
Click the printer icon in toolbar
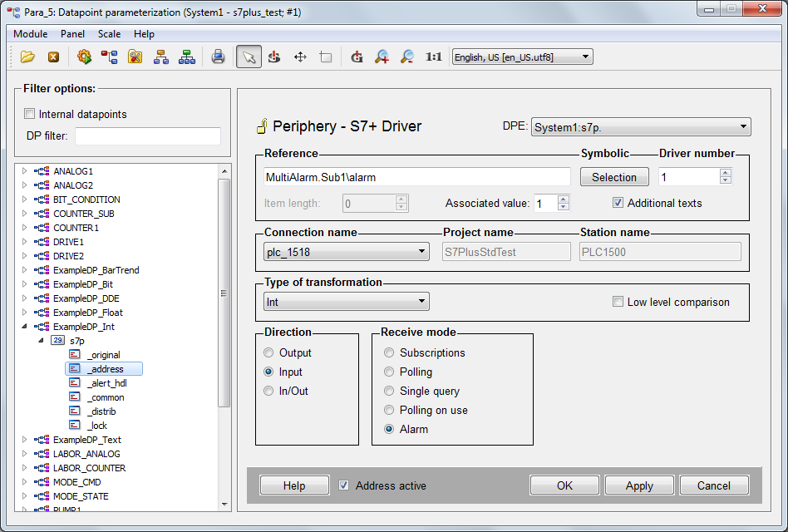coord(218,57)
